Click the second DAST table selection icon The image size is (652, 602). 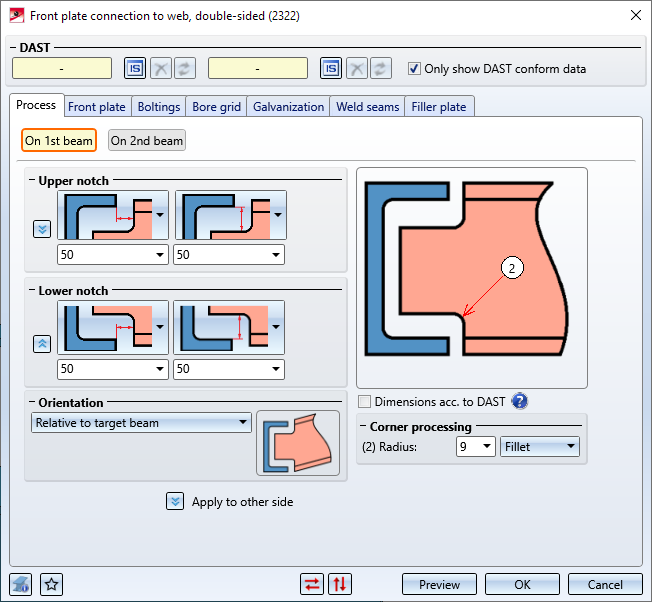point(331,68)
